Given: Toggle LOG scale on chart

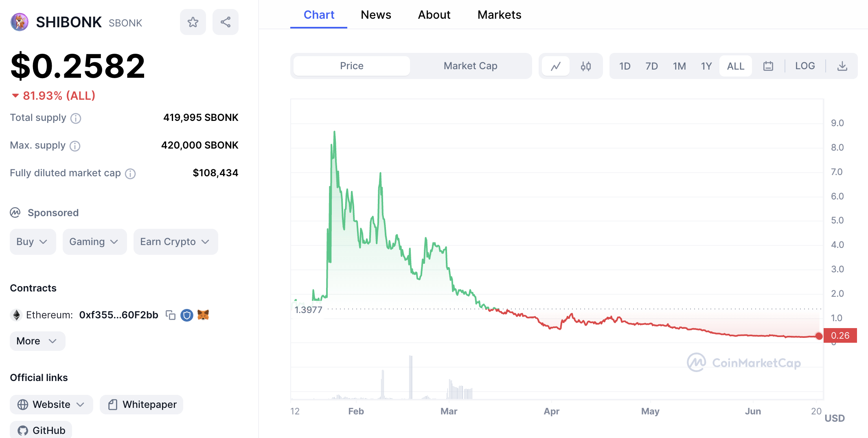Looking at the screenshot, I should pos(805,66).
